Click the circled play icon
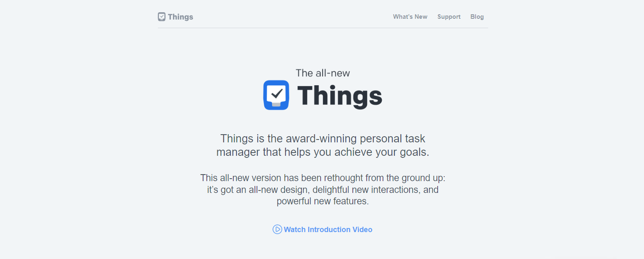The image size is (644, 259). click(x=277, y=229)
